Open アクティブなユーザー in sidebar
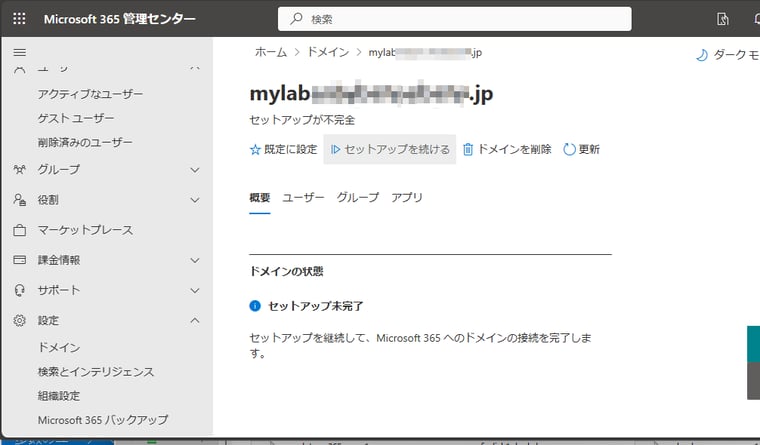Image resolution: width=760 pixels, height=445 pixels. (x=90, y=94)
